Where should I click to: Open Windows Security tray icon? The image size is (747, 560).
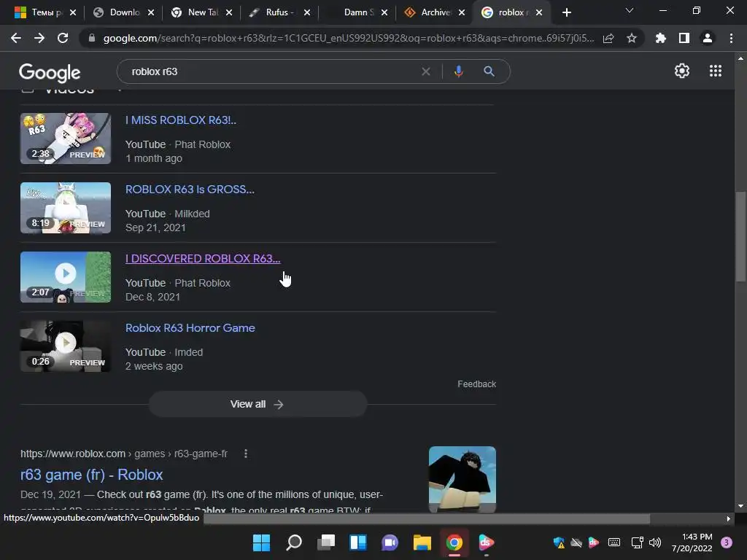[x=559, y=542]
